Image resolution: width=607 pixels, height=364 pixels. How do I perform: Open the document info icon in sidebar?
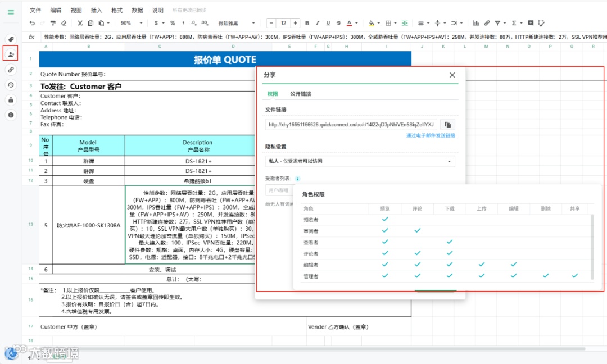11,115
